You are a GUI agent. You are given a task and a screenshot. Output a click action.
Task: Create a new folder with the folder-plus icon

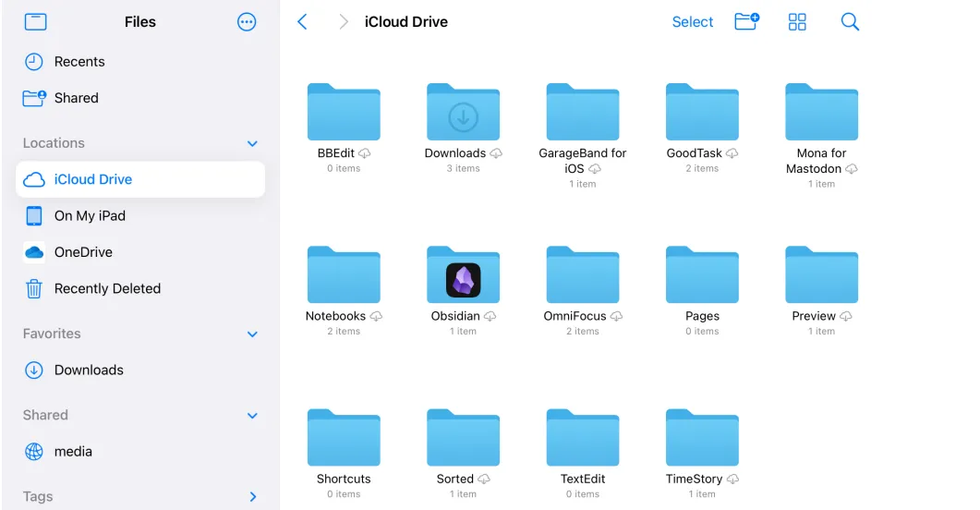[747, 22]
